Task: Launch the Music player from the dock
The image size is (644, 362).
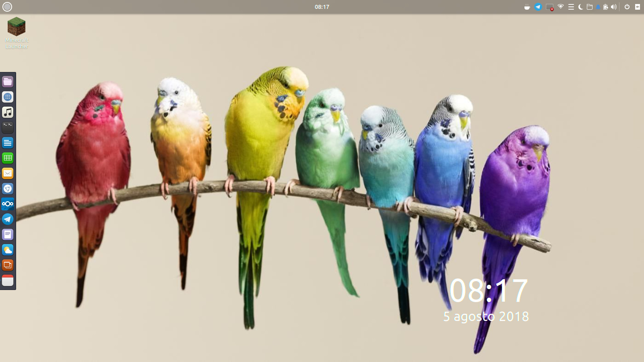Action: (8, 113)
